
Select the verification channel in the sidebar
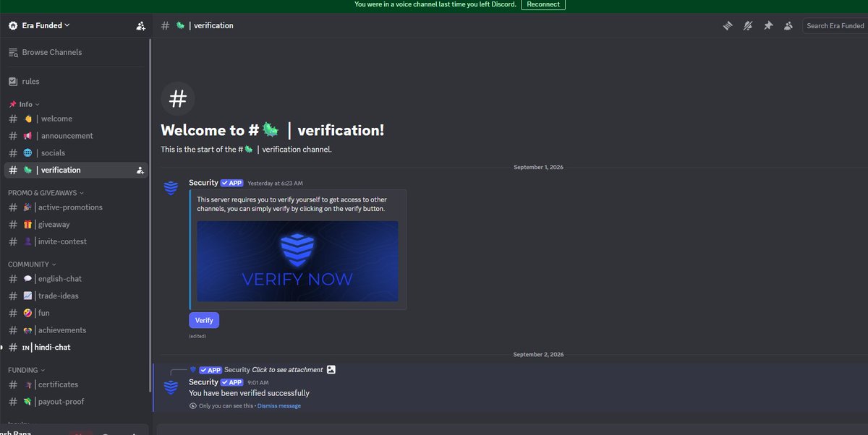(x=76, y=170)
